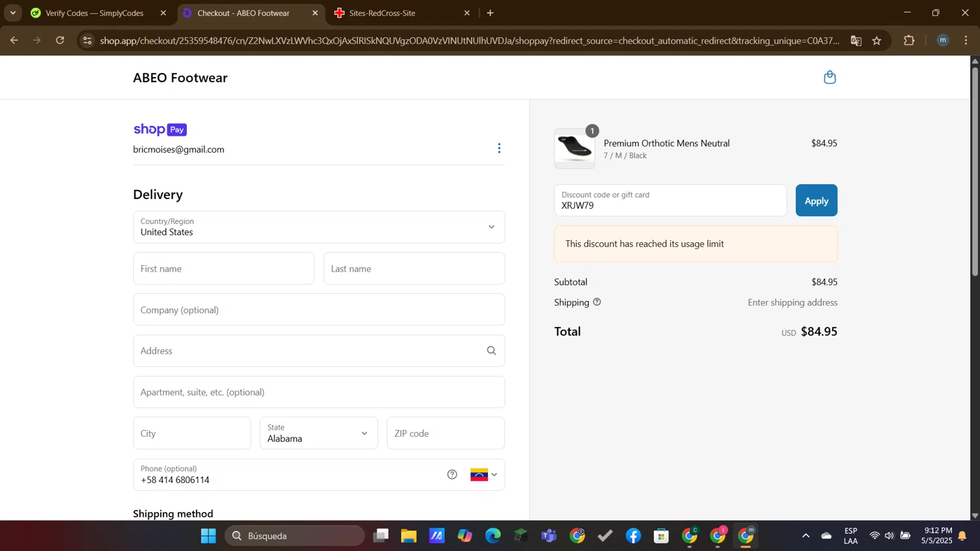Click the Last name field
980x551 pixels.
(414, 268)
